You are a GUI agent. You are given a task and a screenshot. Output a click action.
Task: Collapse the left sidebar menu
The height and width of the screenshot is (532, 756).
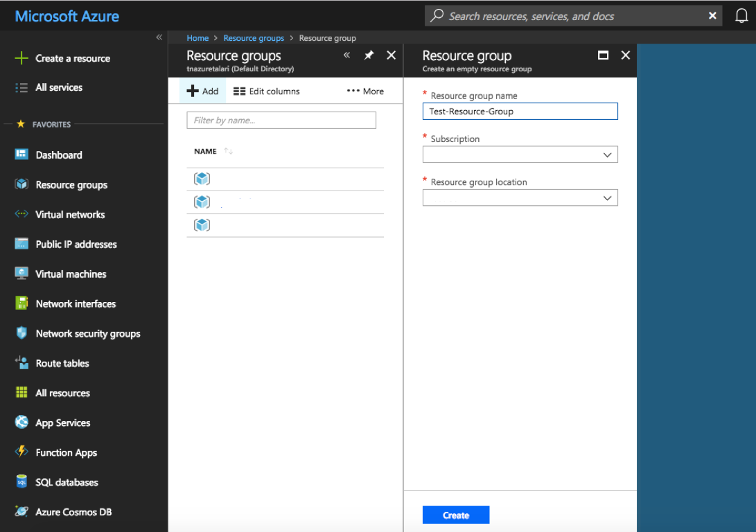pos(159,37)
